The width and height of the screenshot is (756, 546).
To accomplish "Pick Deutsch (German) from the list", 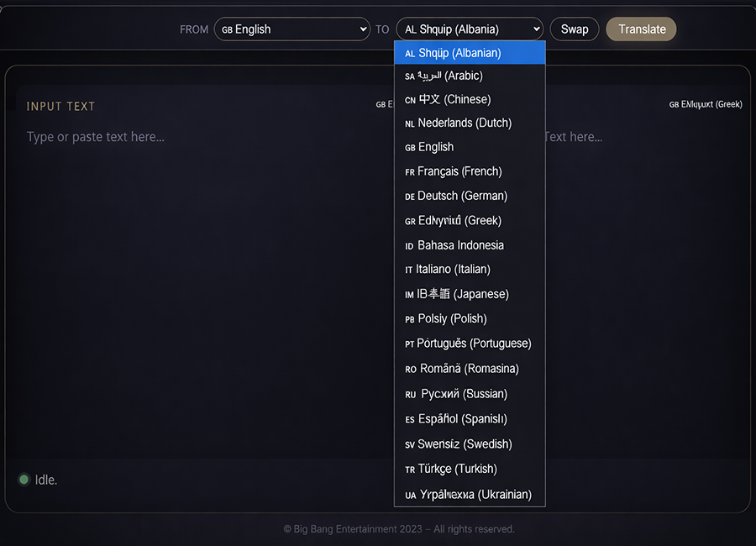I will click(x=469, y=196).
